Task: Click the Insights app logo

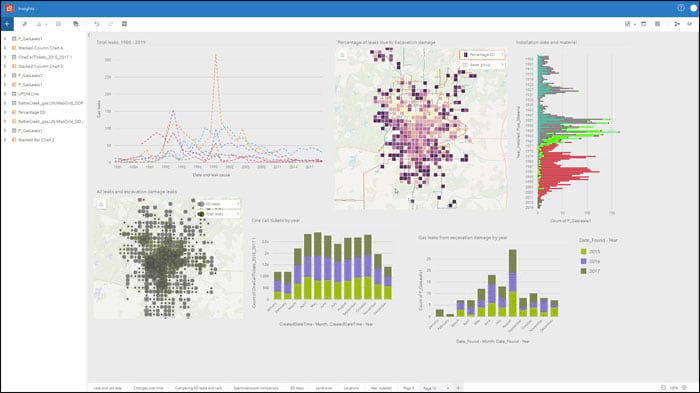Action: [9, 8]
